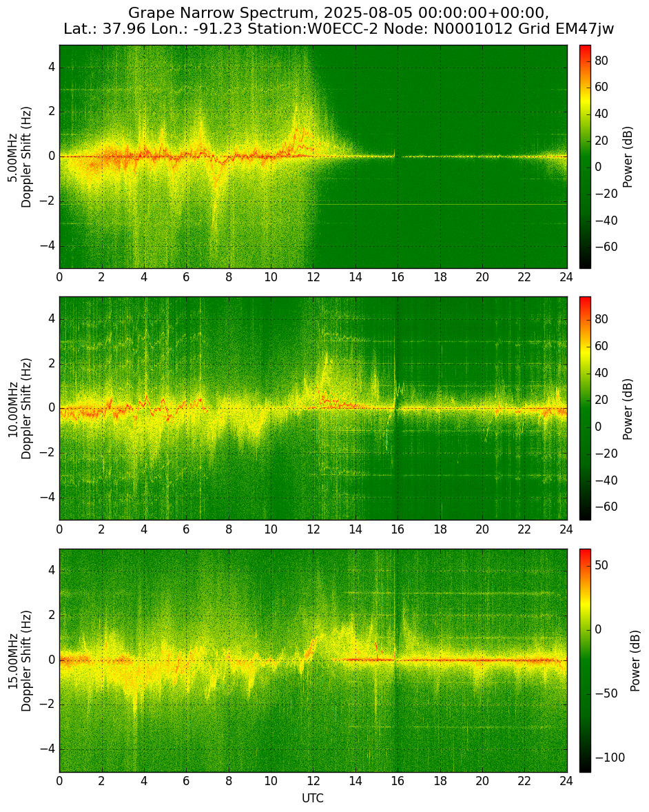Viewport: 649px width, 812px height.
Task: Click the 5 MHz plot colorbar
Action: 585,157
